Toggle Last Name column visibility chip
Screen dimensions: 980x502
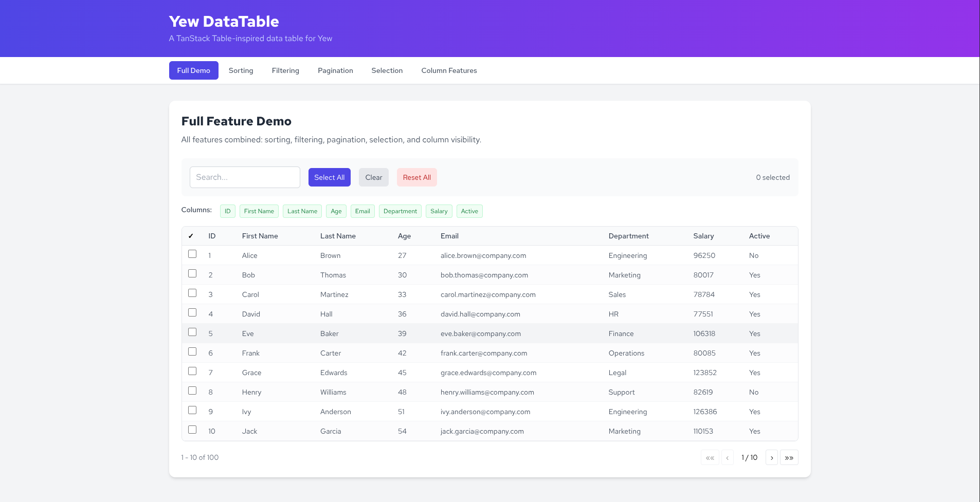302,211
